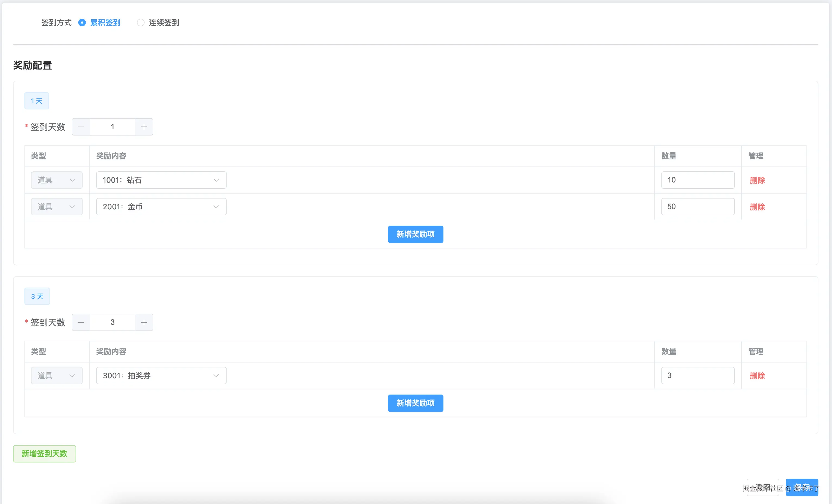Click 新增奖励项 in 1-day section
The height and width of the screenshot is (504, 832).
point(415,234)
